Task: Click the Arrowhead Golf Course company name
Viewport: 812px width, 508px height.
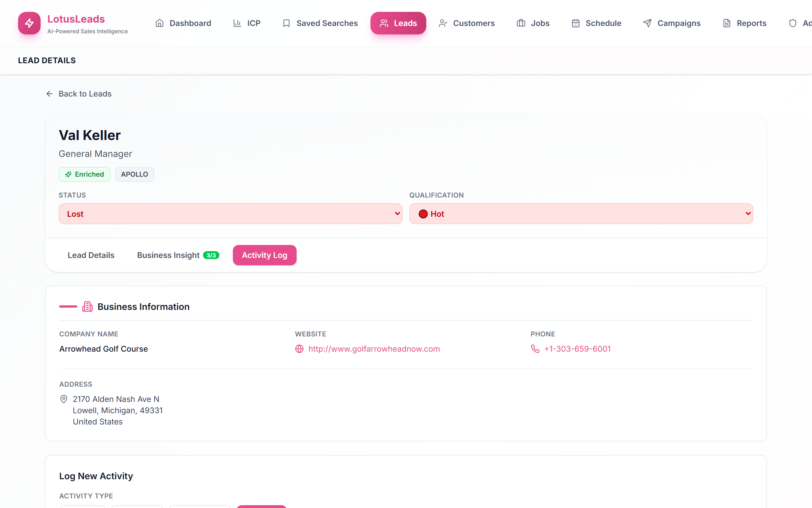Action: [103, 349]
